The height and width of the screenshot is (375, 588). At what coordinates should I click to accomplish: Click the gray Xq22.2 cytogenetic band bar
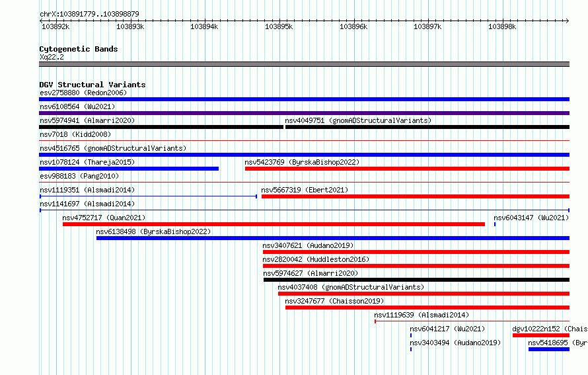click(x=304, y=64)
